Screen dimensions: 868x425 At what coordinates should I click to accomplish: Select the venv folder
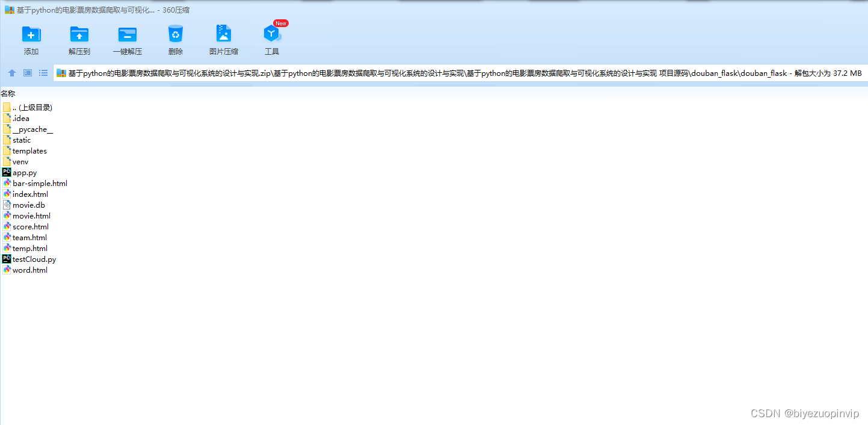click(x=19, y=161)
